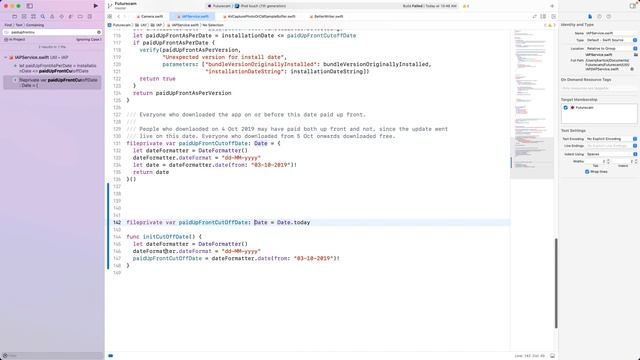Open the Line Endings dropdown
640x360 pixels.
611,146
